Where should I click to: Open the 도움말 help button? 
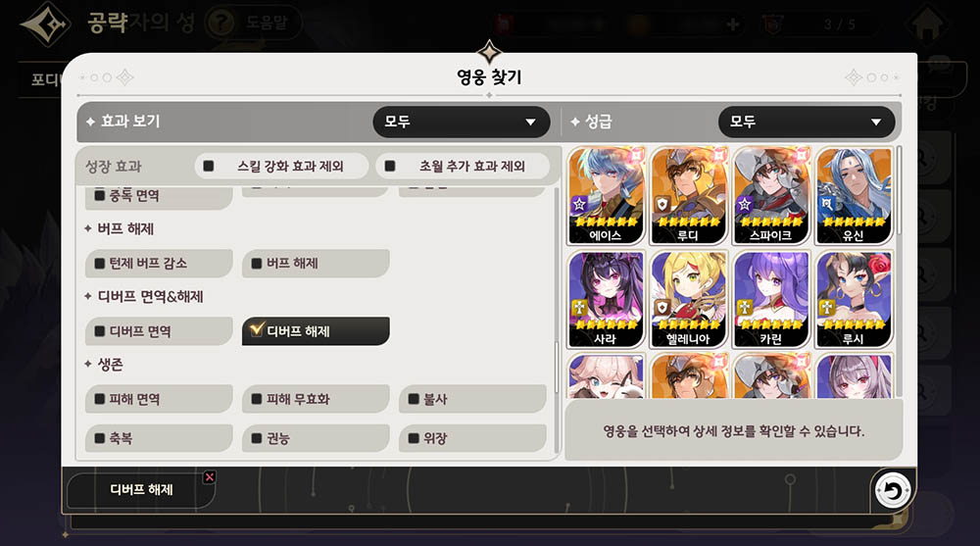pos(254,24)
